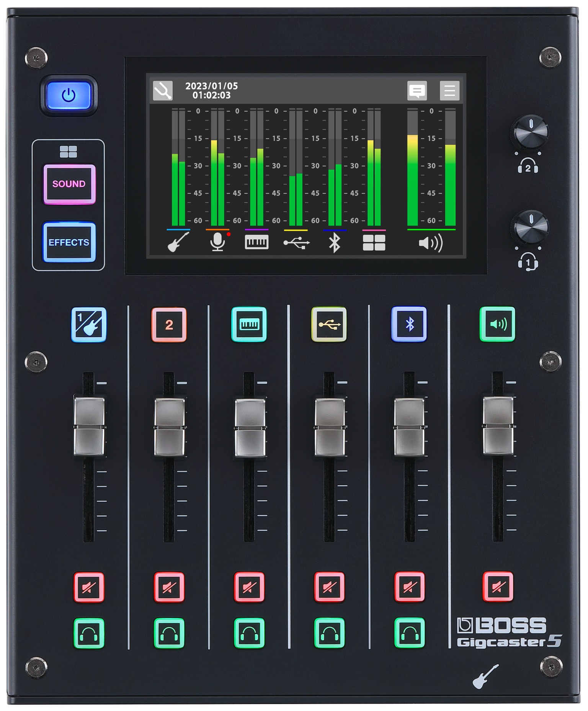588x711 pixels.
Task: Enable headphone monitoring for Bluetooth channel
Action: (409, 633)
